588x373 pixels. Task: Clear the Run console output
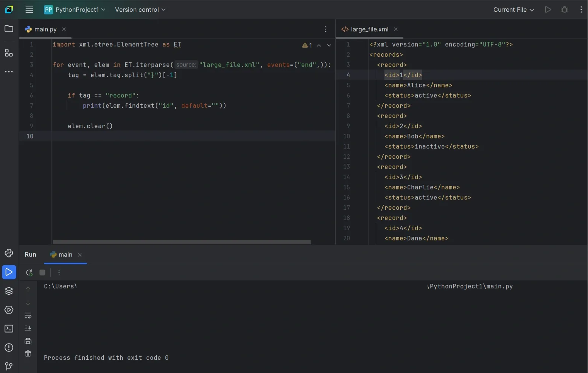tap(28, 354)
